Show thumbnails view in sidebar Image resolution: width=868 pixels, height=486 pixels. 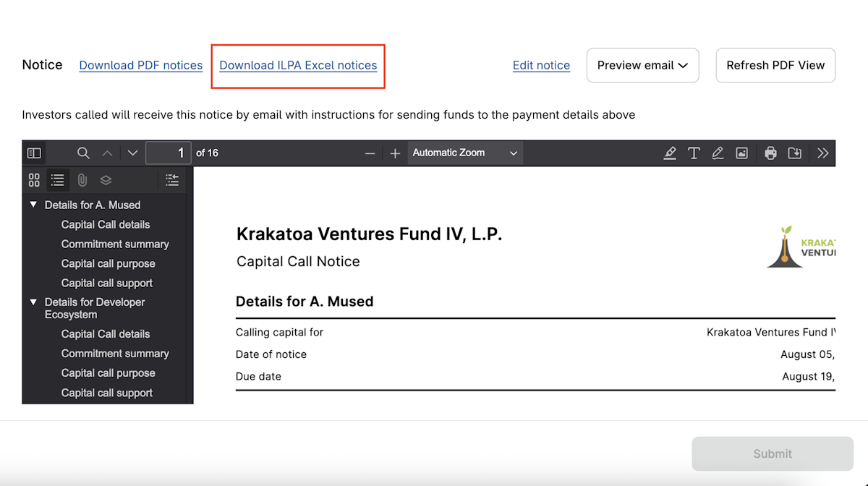pyautogui.click(x=34, y=180)
